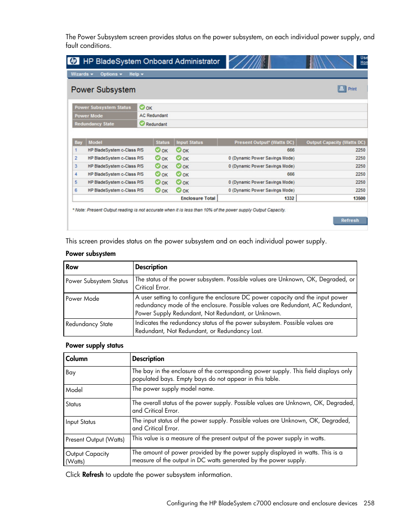Open the Help dropdown menu

coord(136,74)
